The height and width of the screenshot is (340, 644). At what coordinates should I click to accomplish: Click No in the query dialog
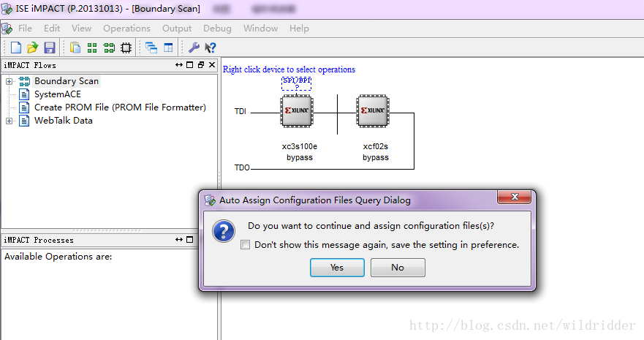(x=398, y=268)
